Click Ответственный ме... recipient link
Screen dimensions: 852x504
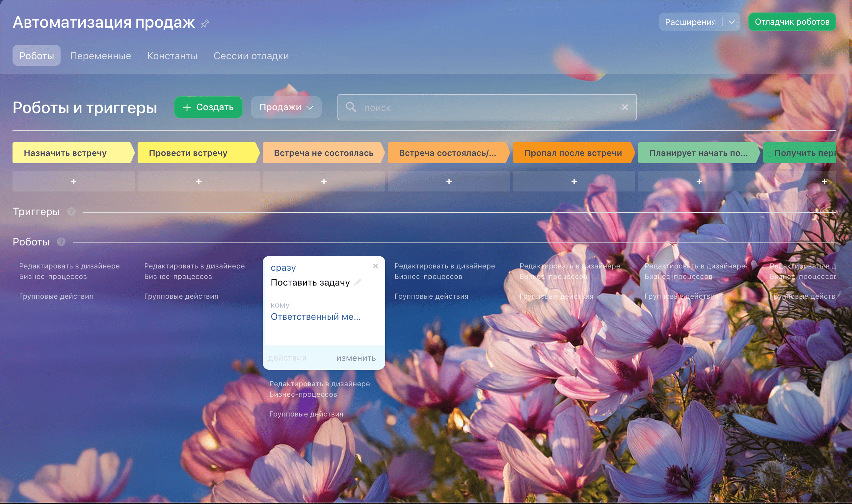click(315, 317)
